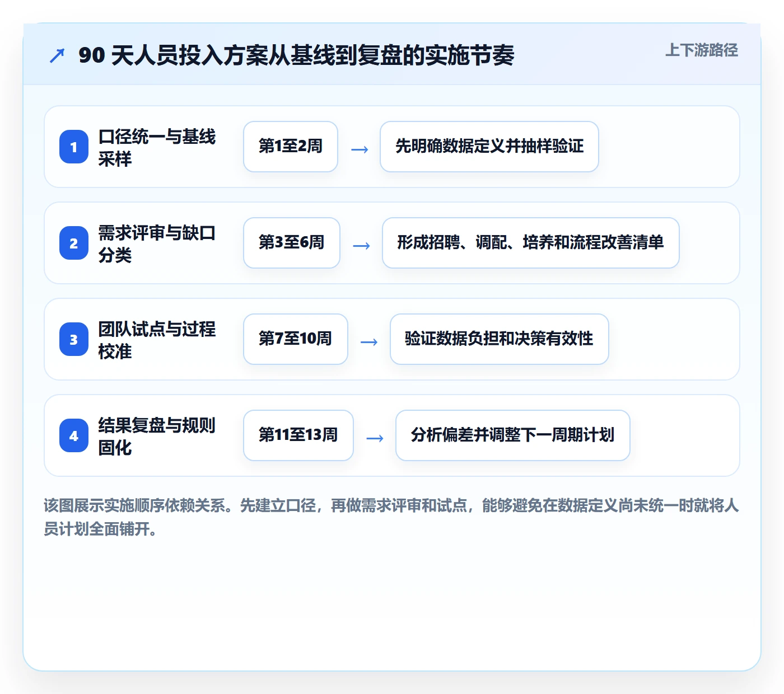Select the step title 团队试点与过程校准
Viewport: 784px width, 694px height.
pos(157,340)
